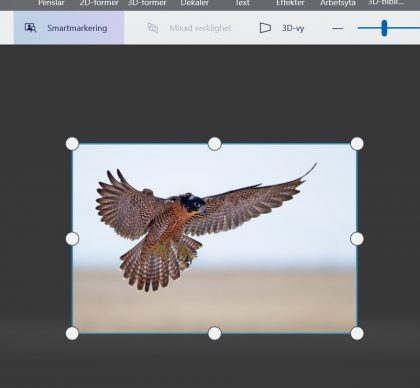The image size is (420, 388).
Task: Click the 3D-vy flag icon
Action: [x=265, y=28]
